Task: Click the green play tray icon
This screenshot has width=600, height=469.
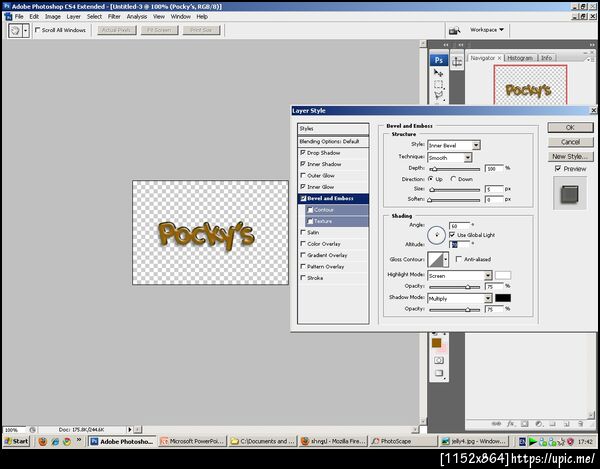Action: [532, 441]
